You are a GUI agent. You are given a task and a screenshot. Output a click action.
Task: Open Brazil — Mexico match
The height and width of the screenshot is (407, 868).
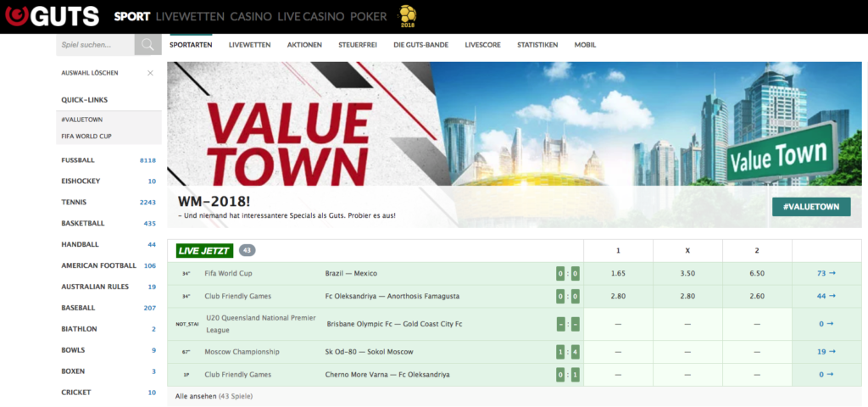(352, 274)
